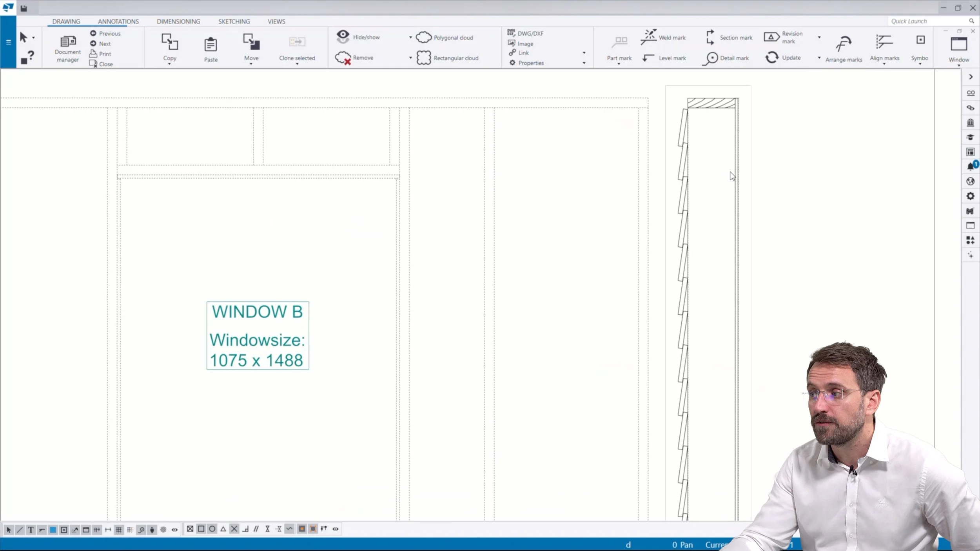Open the hamburger file menu
980x551 pixels.
tap(8, 42)
